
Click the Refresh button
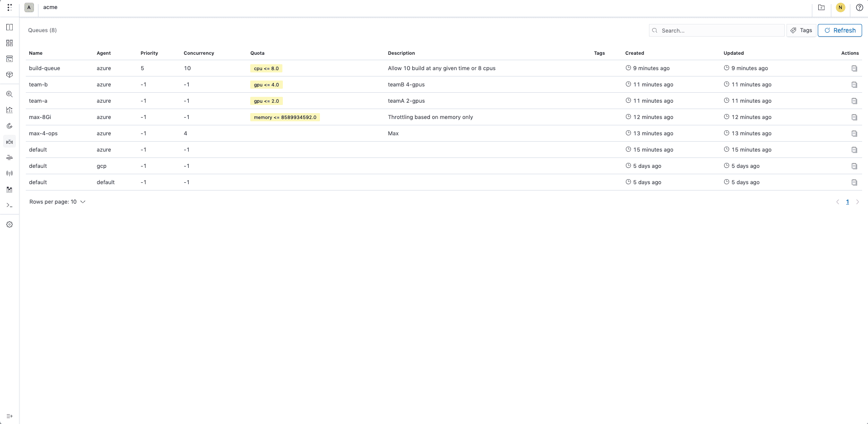coord(839,30)
